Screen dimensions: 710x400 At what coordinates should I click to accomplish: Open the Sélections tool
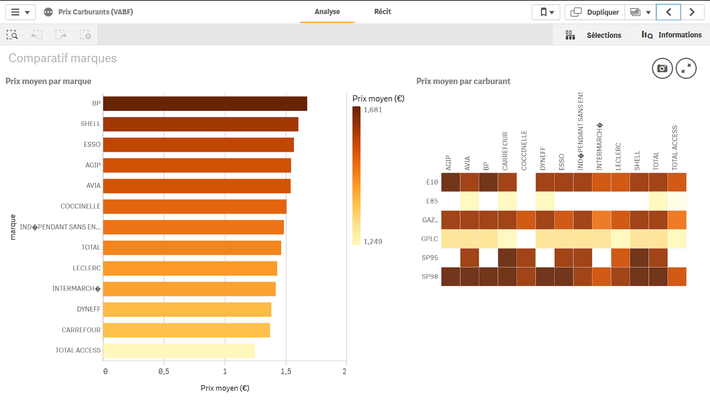pos(593,35)
